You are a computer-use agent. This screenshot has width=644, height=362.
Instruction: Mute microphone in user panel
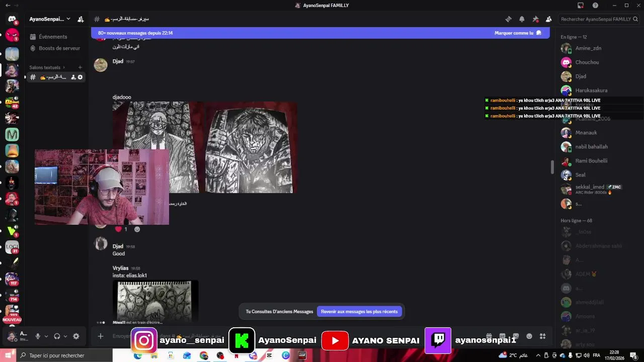tap(37, 336)
